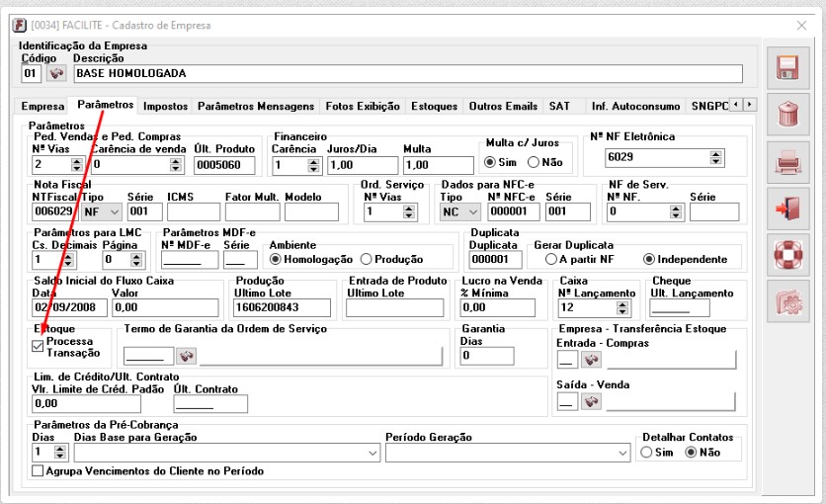Click the Pré-Cobrança Dias stepper
The image size is (826, 504).
click(60, 453)
